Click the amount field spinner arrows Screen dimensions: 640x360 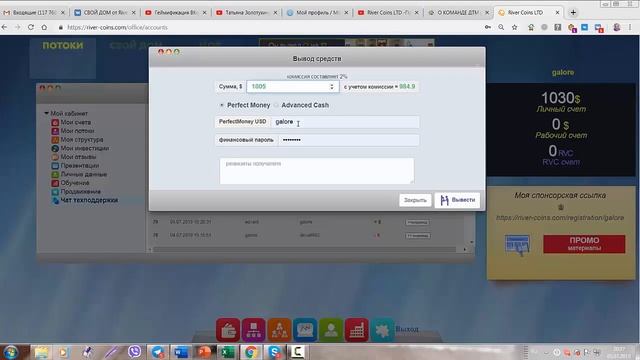[332, 87]
